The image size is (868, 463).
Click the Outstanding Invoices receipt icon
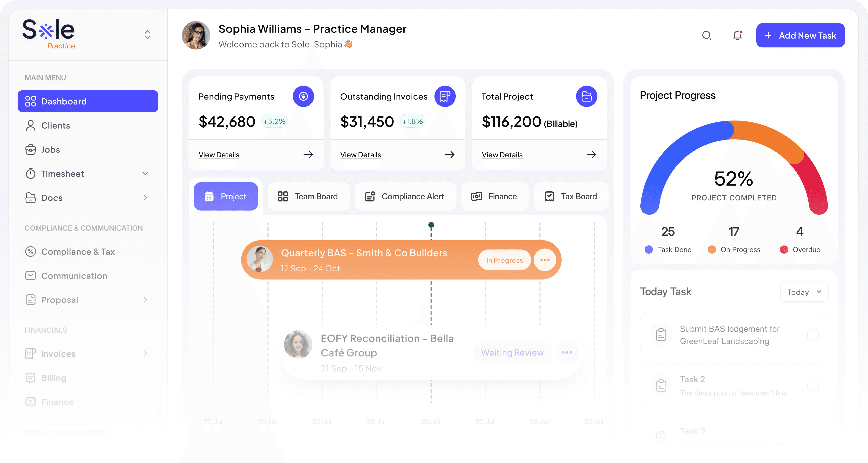pos(445,97)
